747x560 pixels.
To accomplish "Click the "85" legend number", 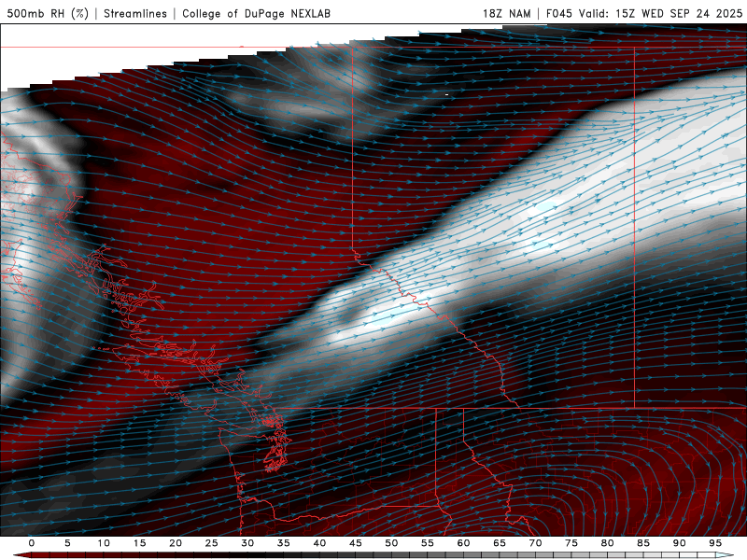I will [x=643, y=543].
